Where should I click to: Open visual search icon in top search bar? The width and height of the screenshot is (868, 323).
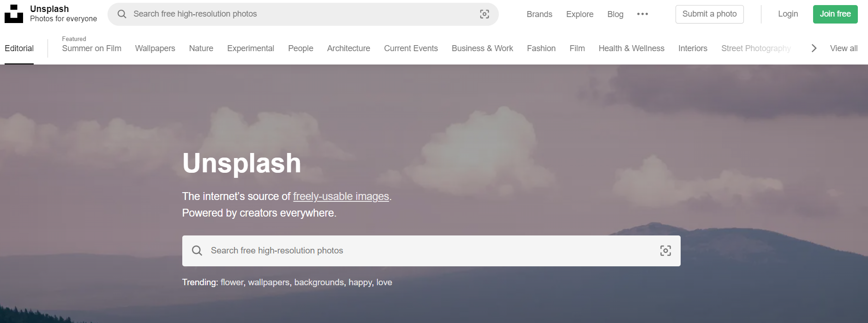(x=485, y=14)
